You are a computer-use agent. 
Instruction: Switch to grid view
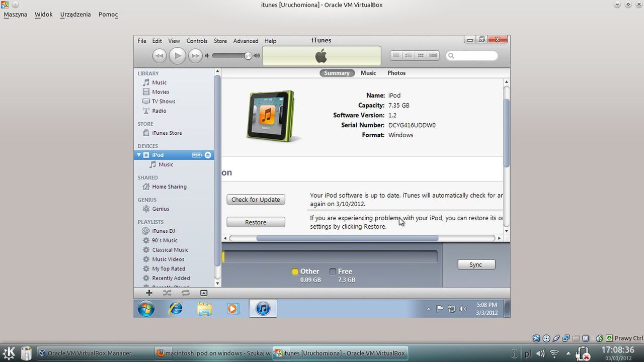click(x=421, y=55)
